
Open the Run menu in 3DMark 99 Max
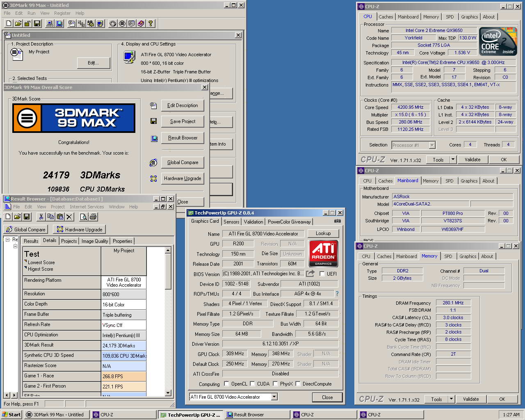[x=31, y=13]
